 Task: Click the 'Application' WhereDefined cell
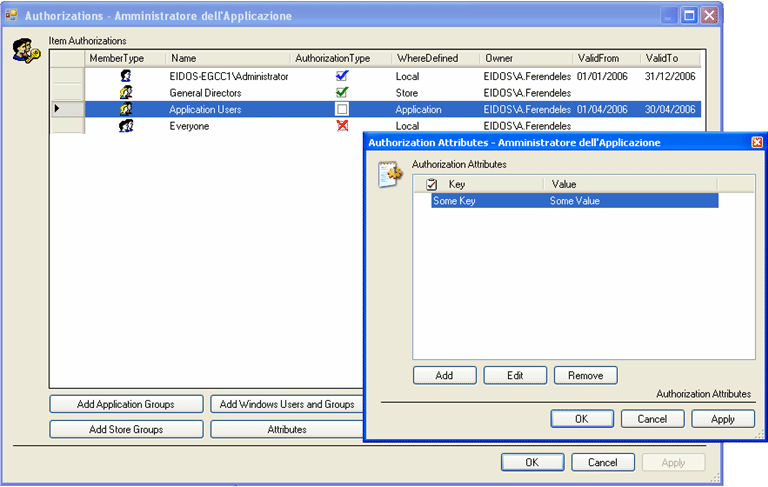coord(418,109)
